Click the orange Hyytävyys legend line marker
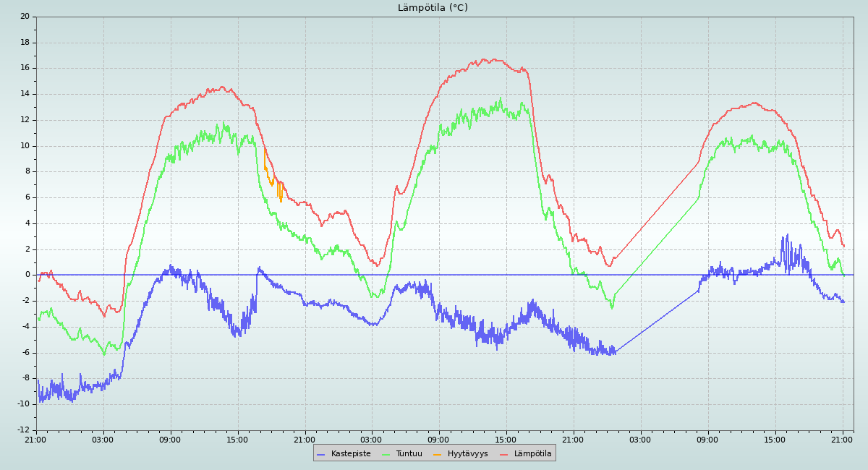The width and height of the screenshot is (868, 470). click(437, 454)
